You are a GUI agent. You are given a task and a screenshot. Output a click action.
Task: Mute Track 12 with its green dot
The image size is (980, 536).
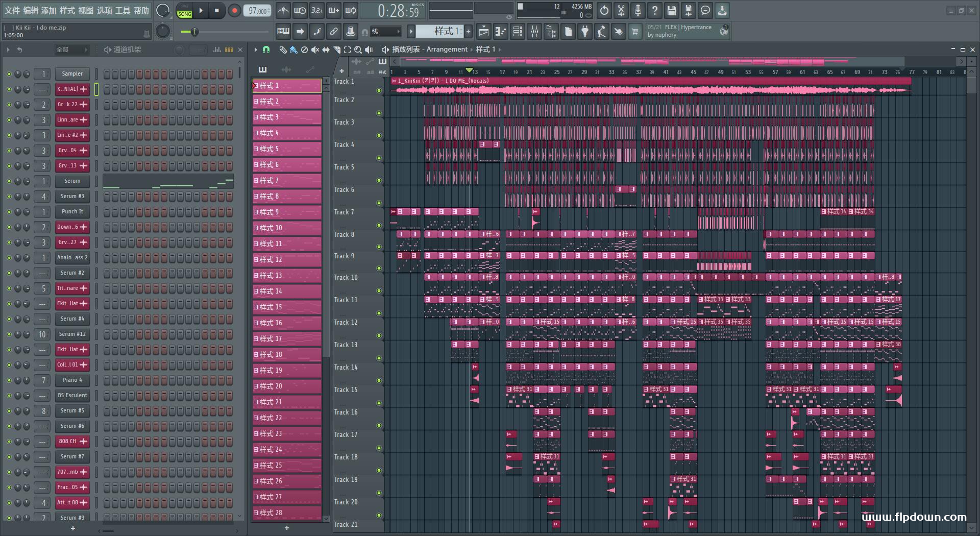379,336
